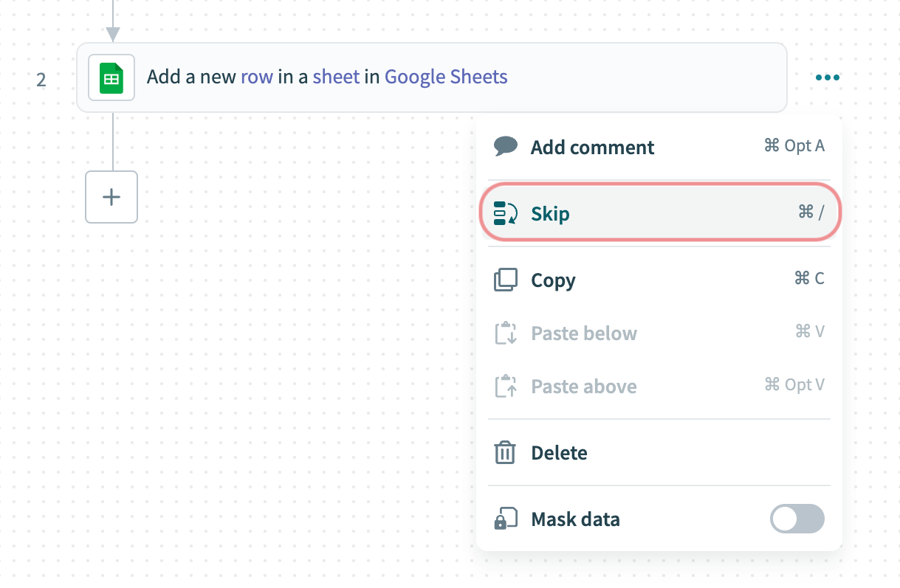The width and height of the screenshot is (900, 588).
Task: Open the "Google Sheets" link in step 2
Action: (446, 77)
